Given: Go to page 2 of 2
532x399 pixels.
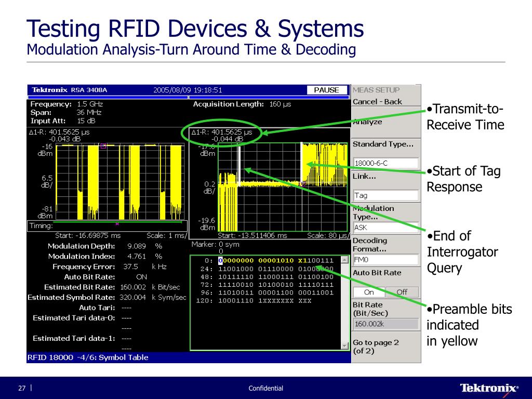Looking at the screenshot, I should [386, 347].
